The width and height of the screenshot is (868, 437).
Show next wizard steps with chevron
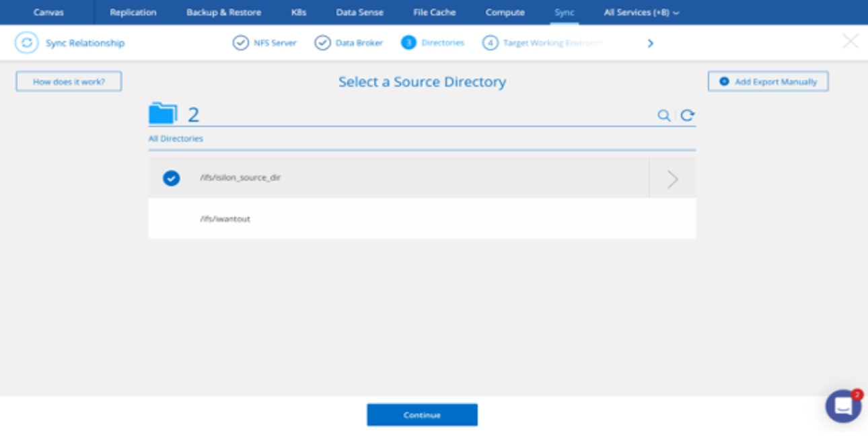coord(650,44)
